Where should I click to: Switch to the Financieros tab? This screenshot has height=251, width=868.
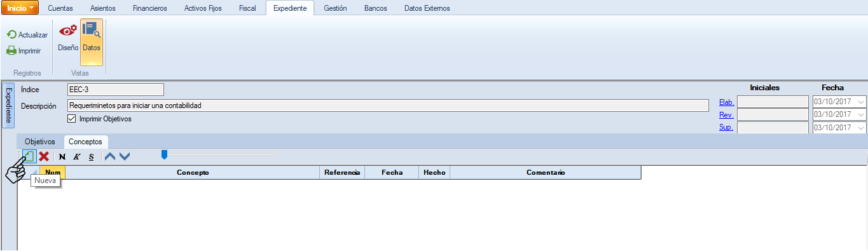tap(150, 8)
